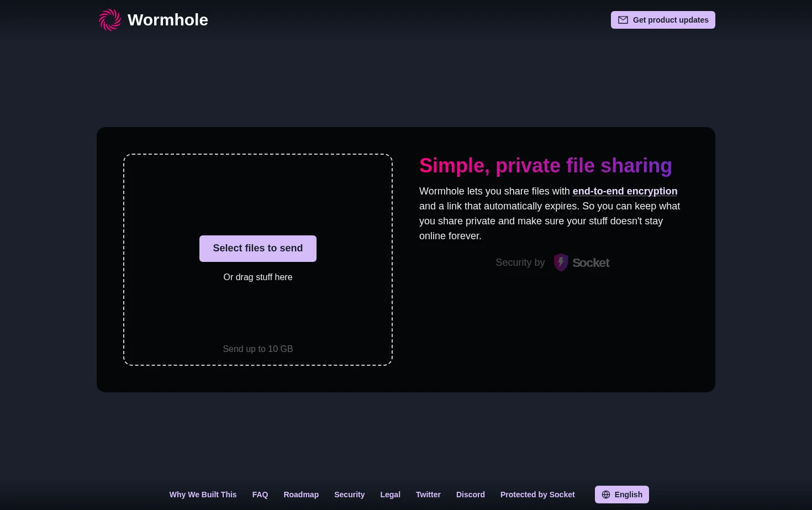
Task: Open the Roadmap footer link
Action: tap(301, 495)
